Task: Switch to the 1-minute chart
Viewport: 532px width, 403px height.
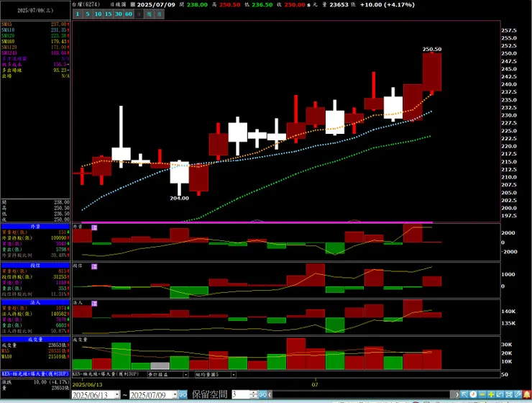Action: pos(78,14)
